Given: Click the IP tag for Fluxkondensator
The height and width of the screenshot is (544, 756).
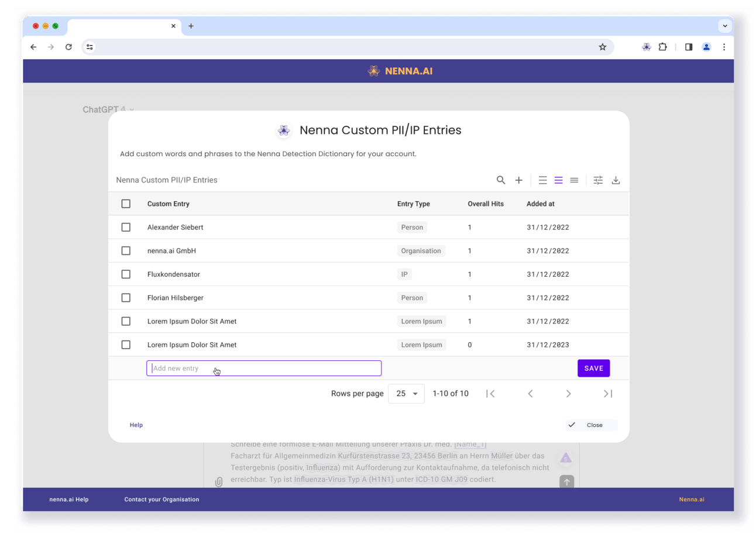Looking at the screenshot, I should click(x=404, y=274).
